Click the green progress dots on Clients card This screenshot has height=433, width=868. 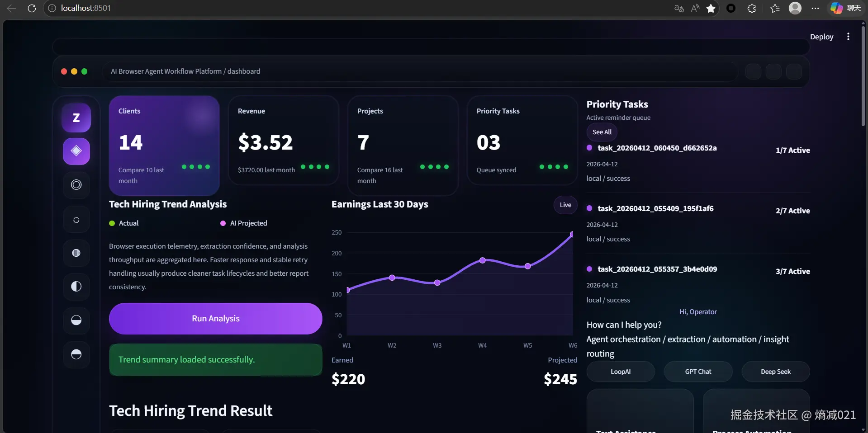tap(195, 167)
